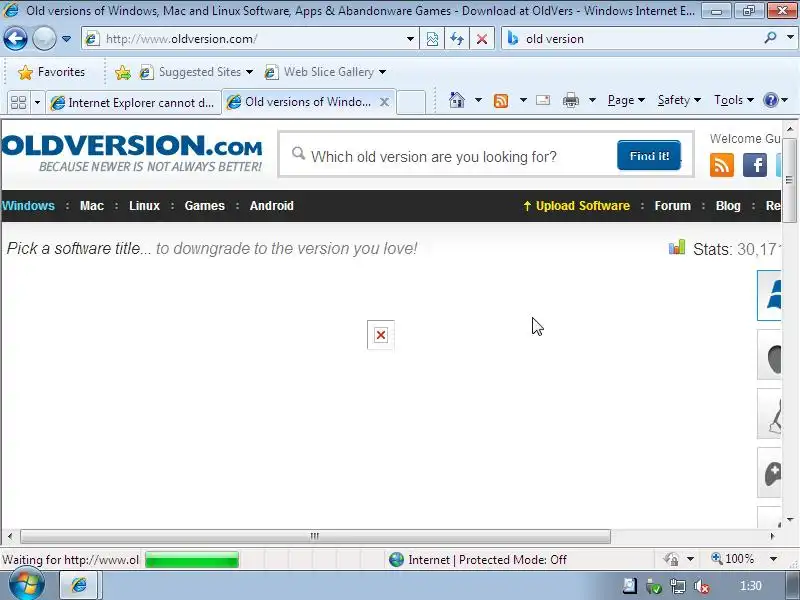Click the Refresh page icon
Image resolution: width=800 pixels, height=600 pixels.
(457, 39)
